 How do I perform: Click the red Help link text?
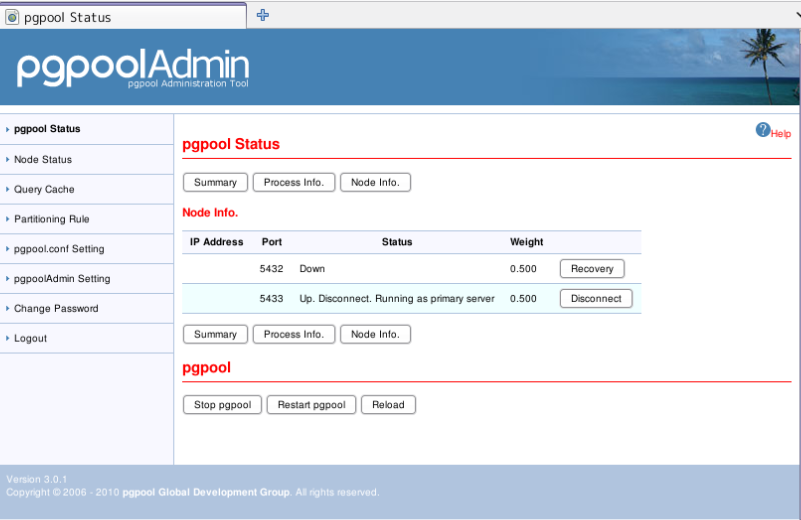[781, 134]
